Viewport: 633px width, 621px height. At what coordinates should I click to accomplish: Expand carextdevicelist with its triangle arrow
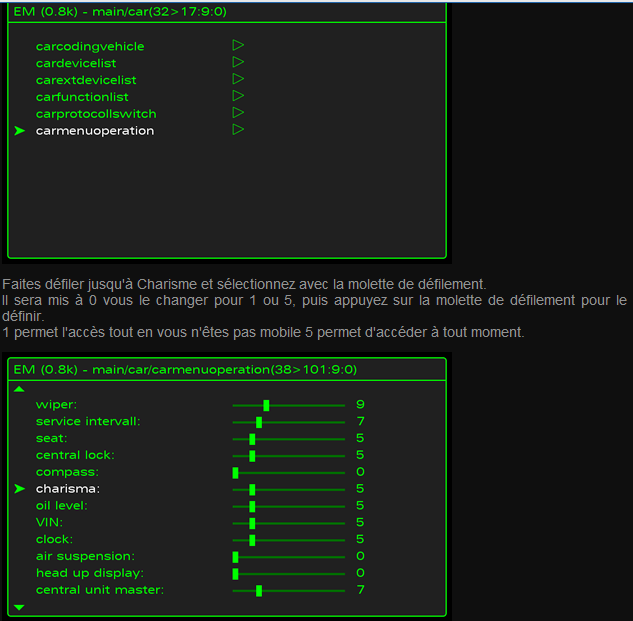[x=238, y=79]
